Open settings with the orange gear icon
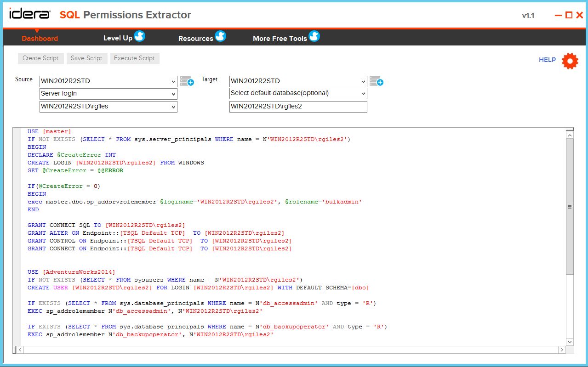Viewport: 588px width, 367px height. click(x=570, y=61)
